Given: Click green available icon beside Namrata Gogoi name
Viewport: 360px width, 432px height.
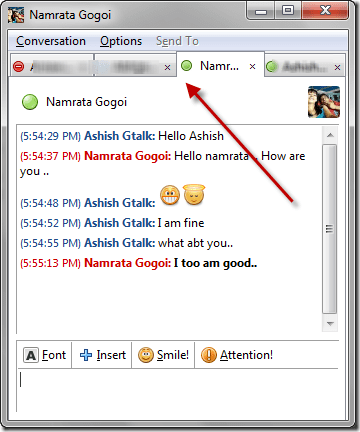Looking at the screenshot, I should (x=30, y=102).
